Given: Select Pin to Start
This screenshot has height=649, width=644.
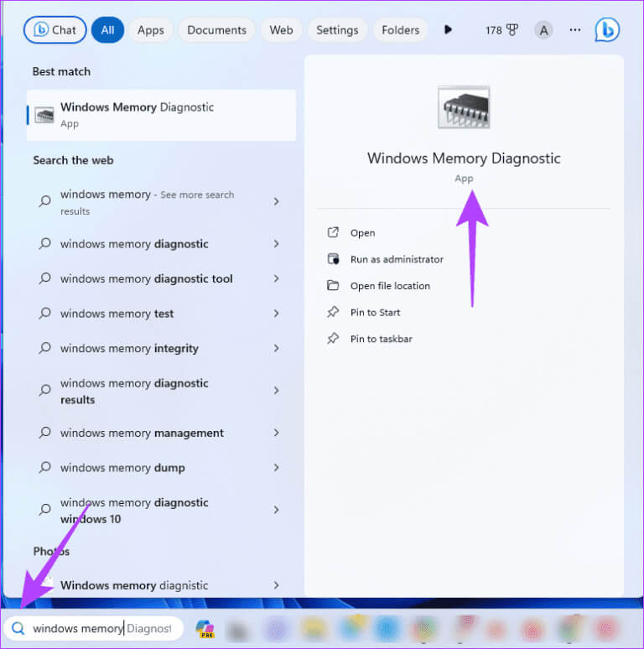Looking at the screenshot, I should pyautogui.click(x=375, y=313).
